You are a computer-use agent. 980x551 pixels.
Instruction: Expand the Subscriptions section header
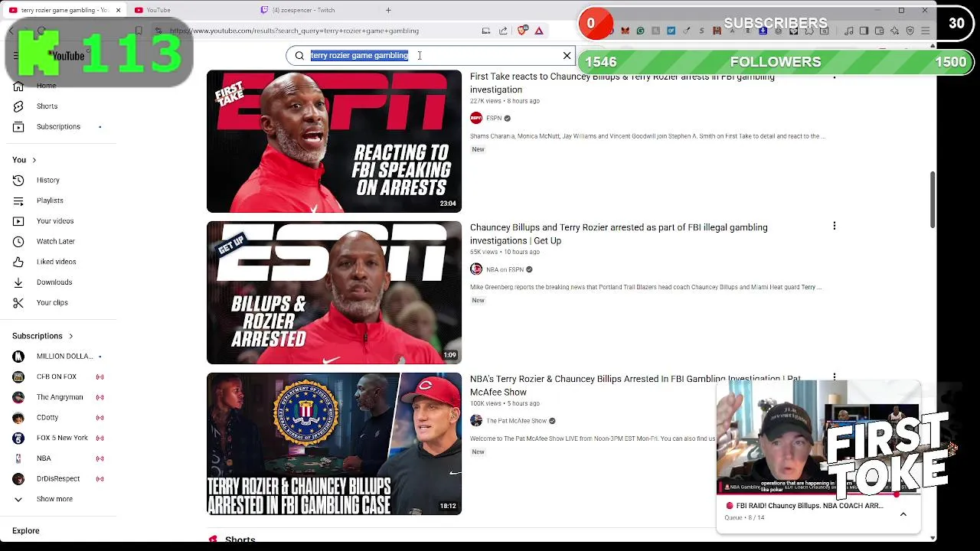point(43,336)
